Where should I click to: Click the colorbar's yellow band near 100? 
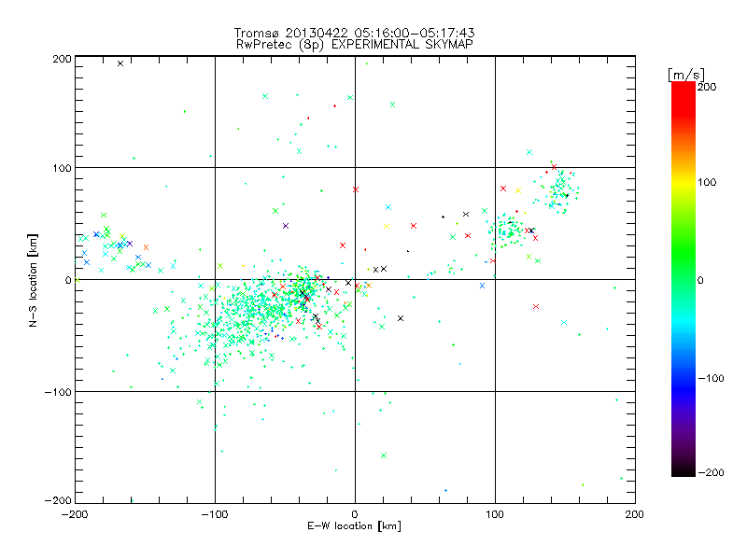(684, 183)
